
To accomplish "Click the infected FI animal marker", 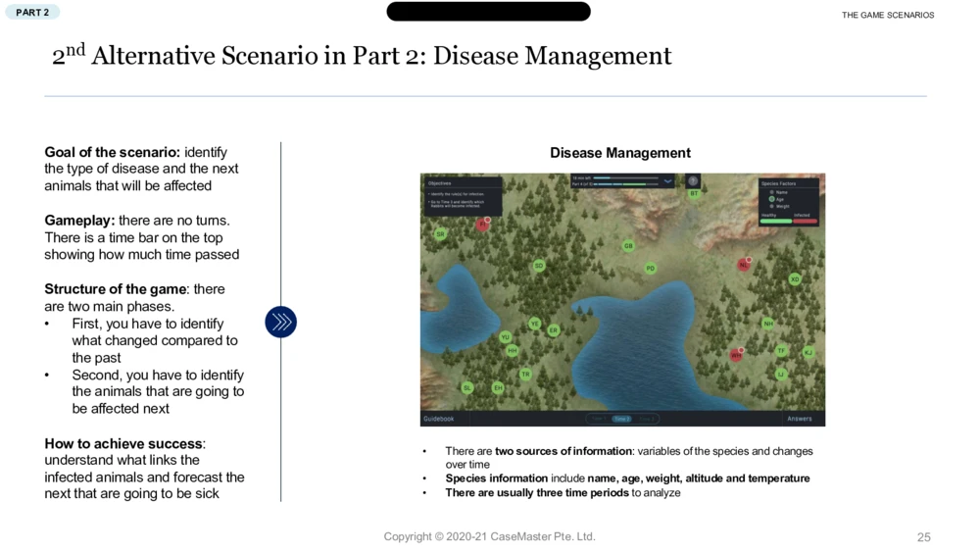I will 482,225.
